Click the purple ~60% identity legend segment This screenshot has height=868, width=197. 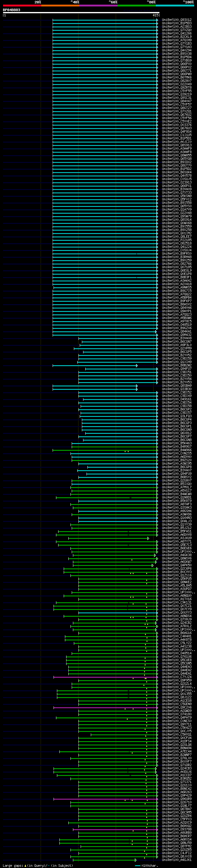pos(98,6)
